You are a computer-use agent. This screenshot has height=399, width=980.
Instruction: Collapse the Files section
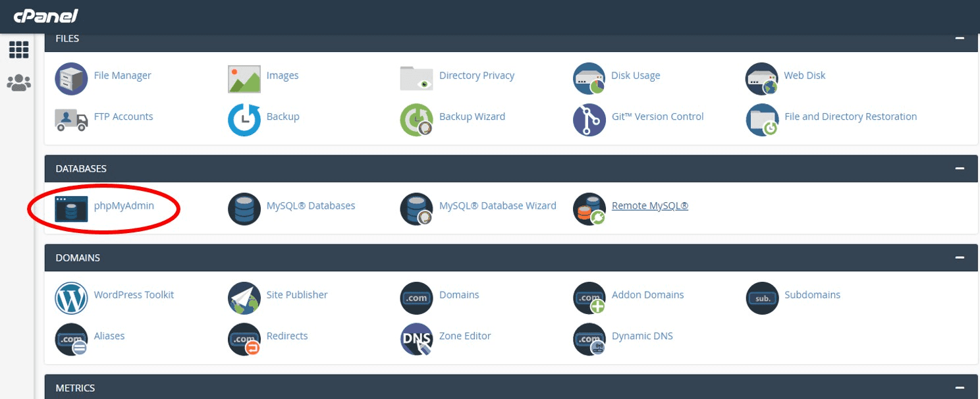click(x=960, y=39)
